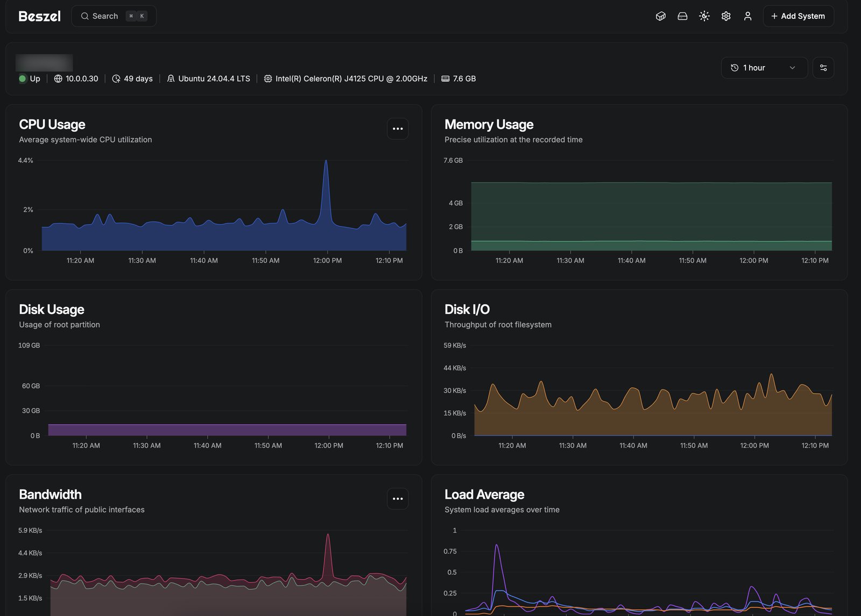Click the Load Average purple peak
Image resolution: width=861 pixels, height=616 pixels.
pos(497,546)
